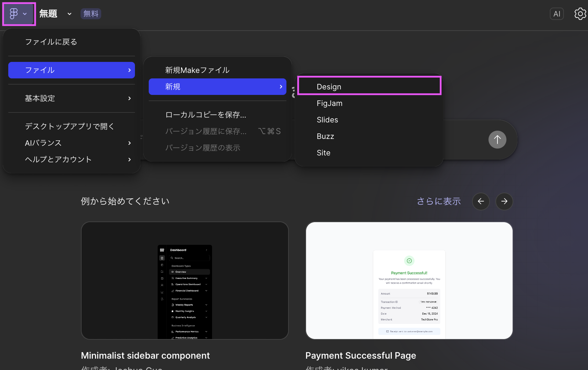Click 新規Makeファイル menu item
Viewport: 588px width, 370px height.
coord(217,70)
